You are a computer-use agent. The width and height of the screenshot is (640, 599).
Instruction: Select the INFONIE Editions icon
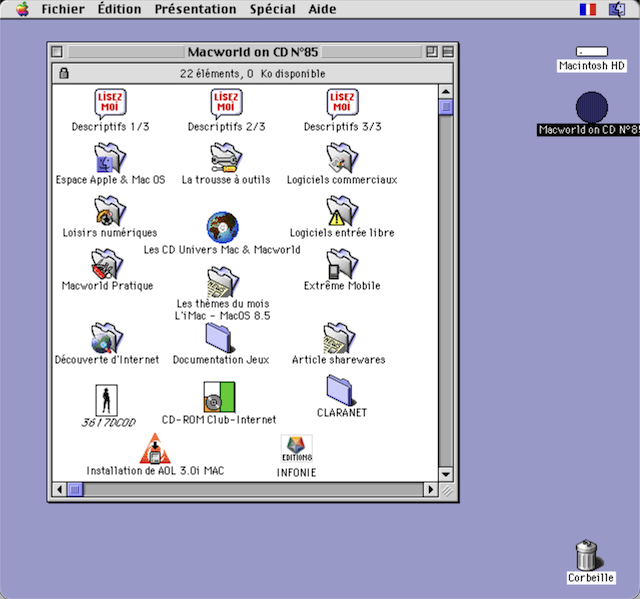click(x=297, y=448)
